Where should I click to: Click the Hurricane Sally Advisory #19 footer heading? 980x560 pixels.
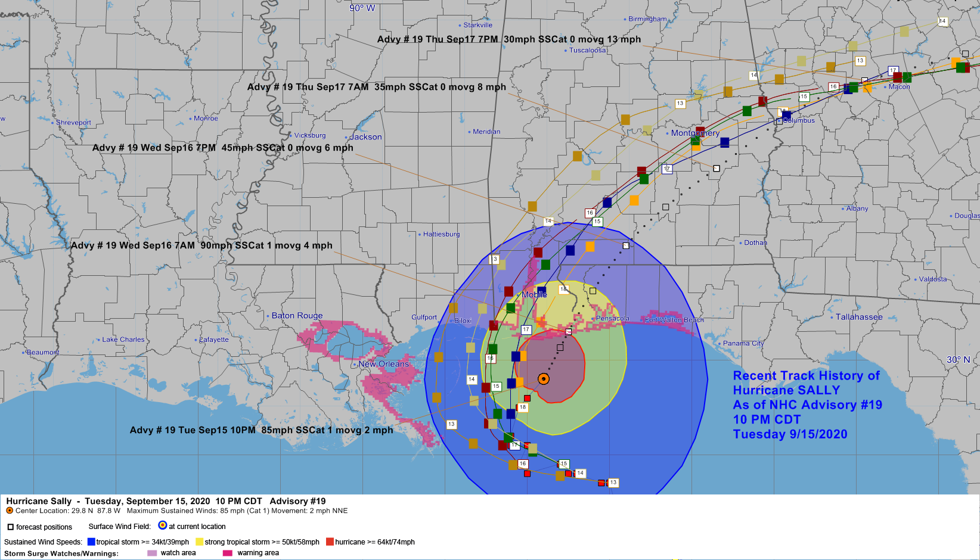tap(166, 501)
